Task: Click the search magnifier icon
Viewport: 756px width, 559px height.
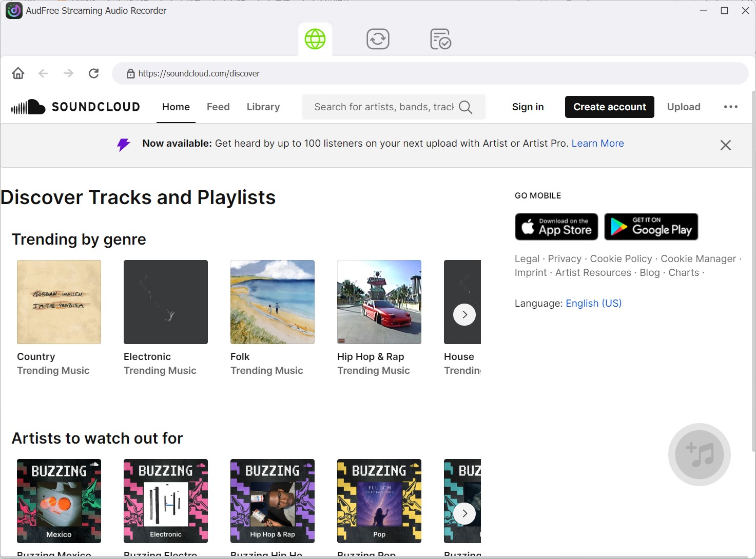Action: tap(466, 107)
